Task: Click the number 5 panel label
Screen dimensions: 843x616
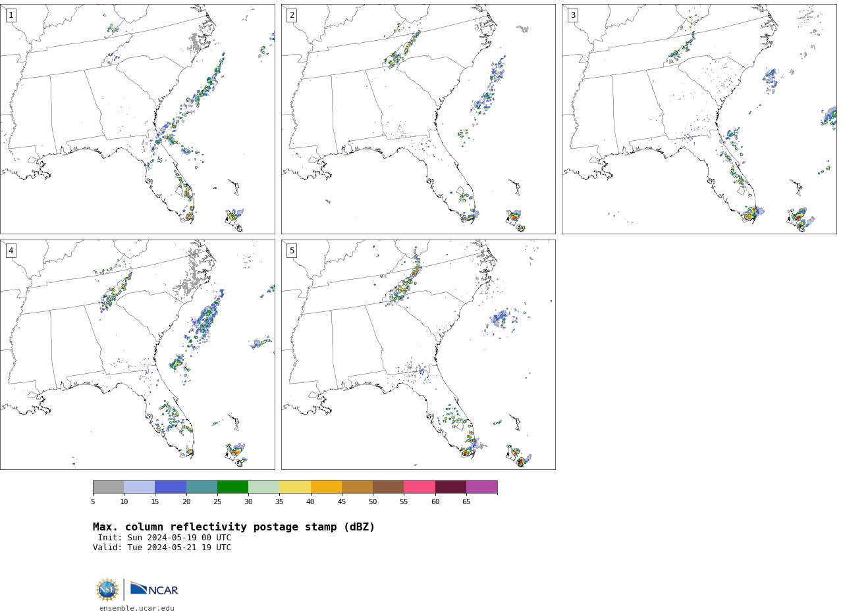Action: pos(292,251)
